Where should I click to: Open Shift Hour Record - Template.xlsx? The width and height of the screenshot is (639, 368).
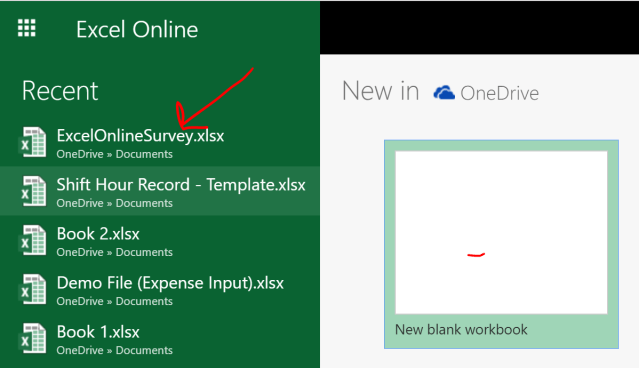(x=181, y=185)
